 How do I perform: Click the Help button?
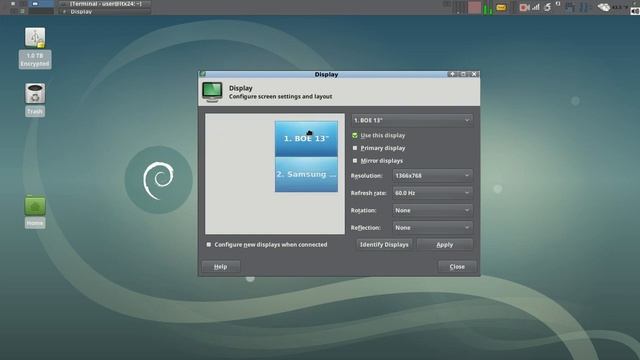point(220,267)
